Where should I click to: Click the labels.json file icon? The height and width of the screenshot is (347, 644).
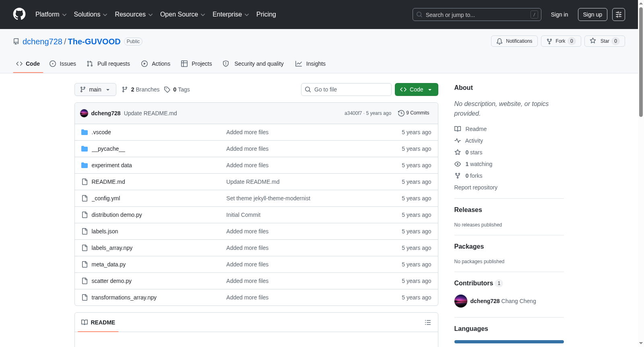[x=85, y=231]
